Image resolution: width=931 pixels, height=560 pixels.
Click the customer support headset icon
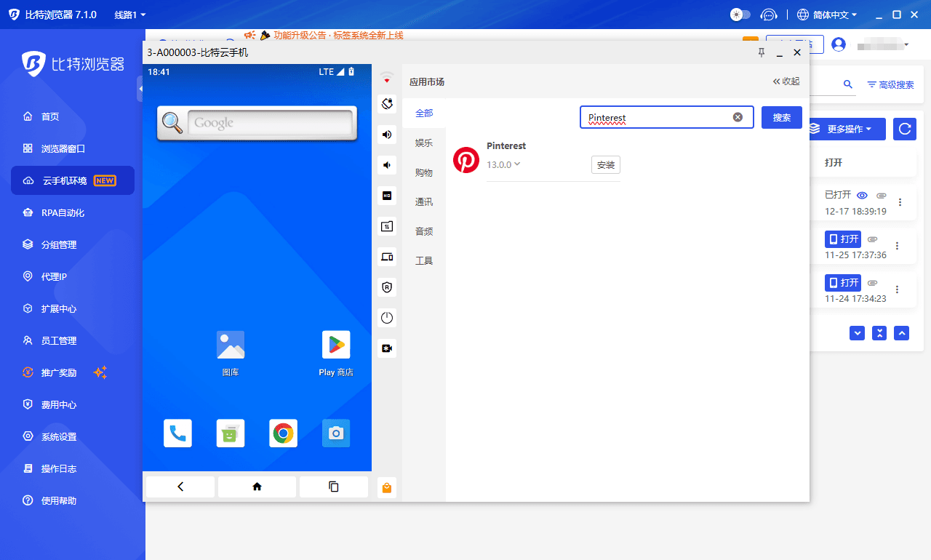[769, 15]
